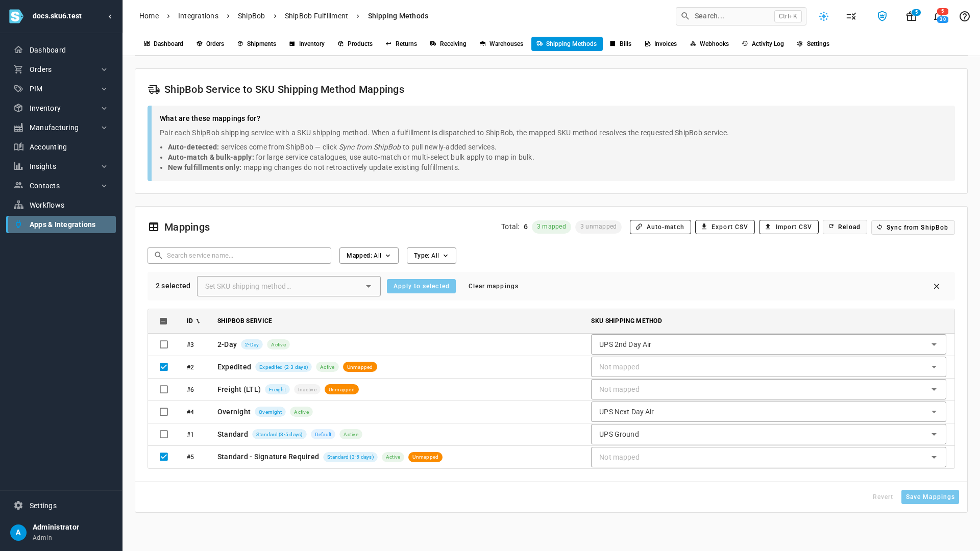Click the ShipBob Fulfillment breadcrumb link

[316, 16]
